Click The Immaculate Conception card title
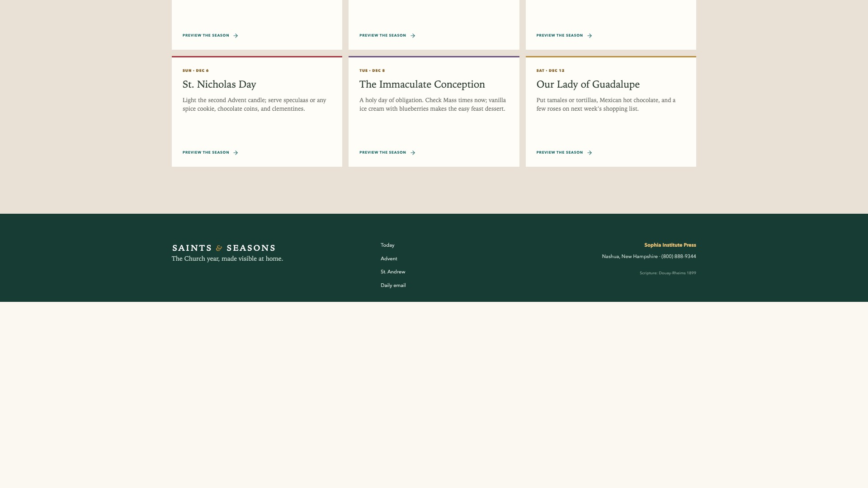This screenshot has height=488, width=868. (422, 84)
